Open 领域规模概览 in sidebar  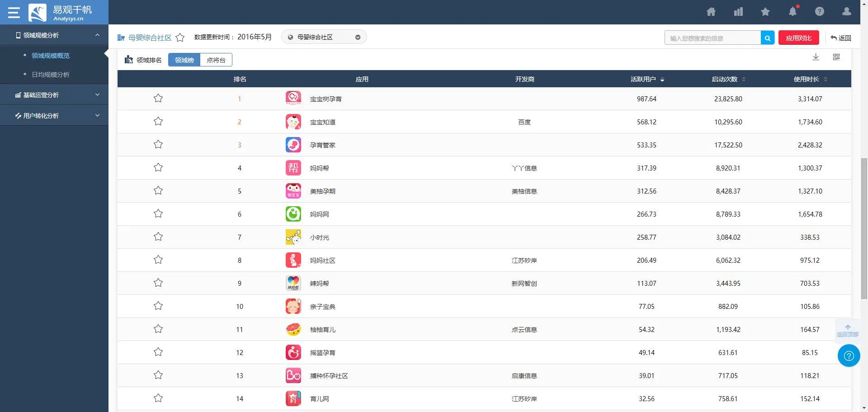pos(51,56)
